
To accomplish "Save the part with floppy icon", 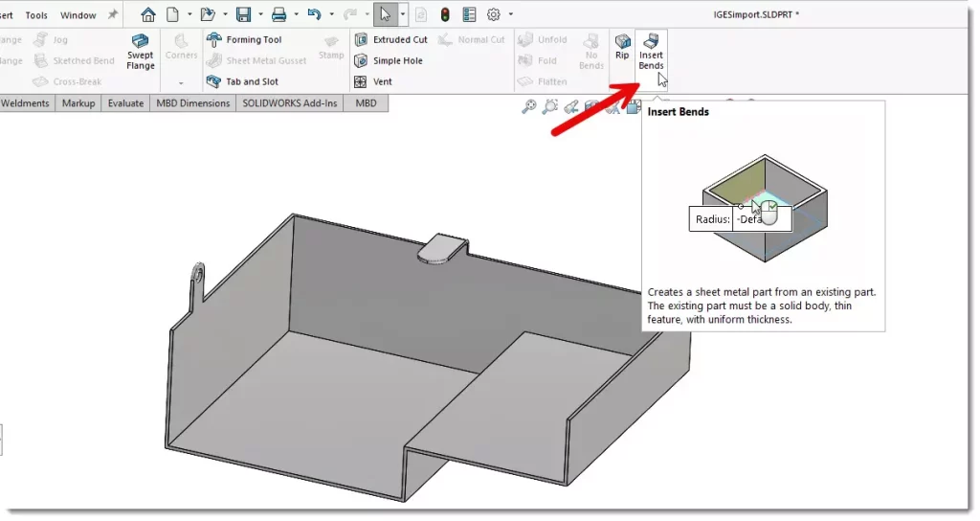I will (243, 14).
